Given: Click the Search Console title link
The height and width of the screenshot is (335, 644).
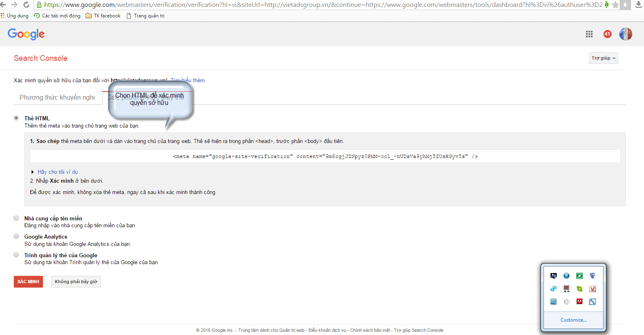Looking at the screenshot, I should point(41,58).
